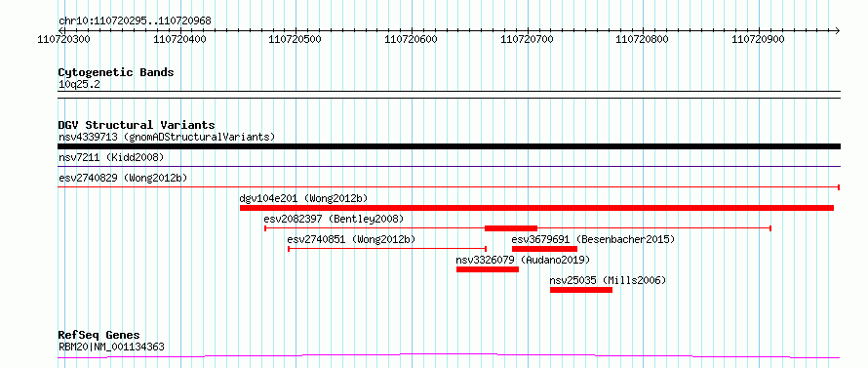Open the esv3679691 Besenbacher2015 label
868x368 pixels.
[x=593, y=239]
